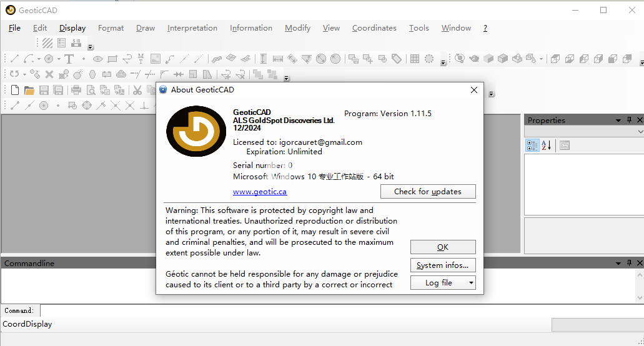Click the 'Expiration: Unlimited' text
The height and width of the screenshot is (346, 644).
point(284,151)
